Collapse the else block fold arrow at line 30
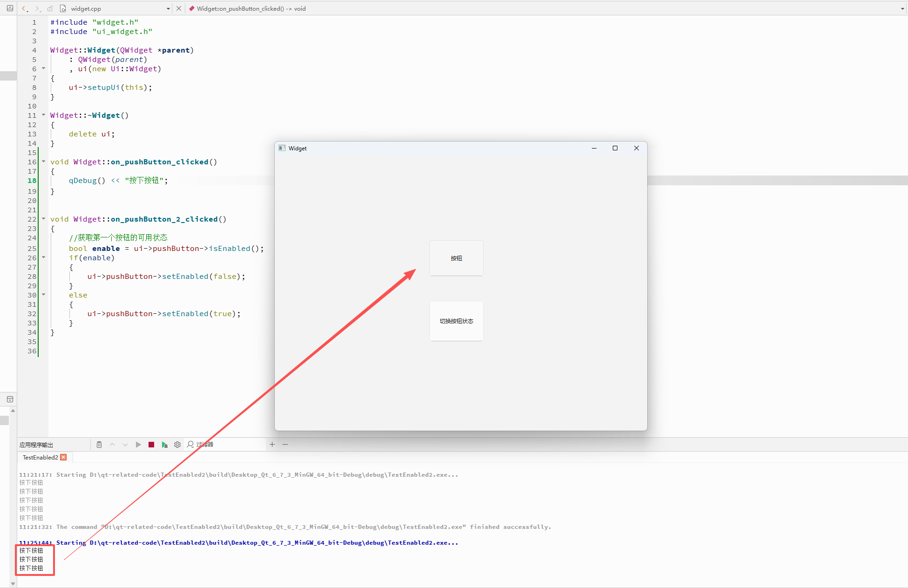The image size is (908, 588). (44, 295)
